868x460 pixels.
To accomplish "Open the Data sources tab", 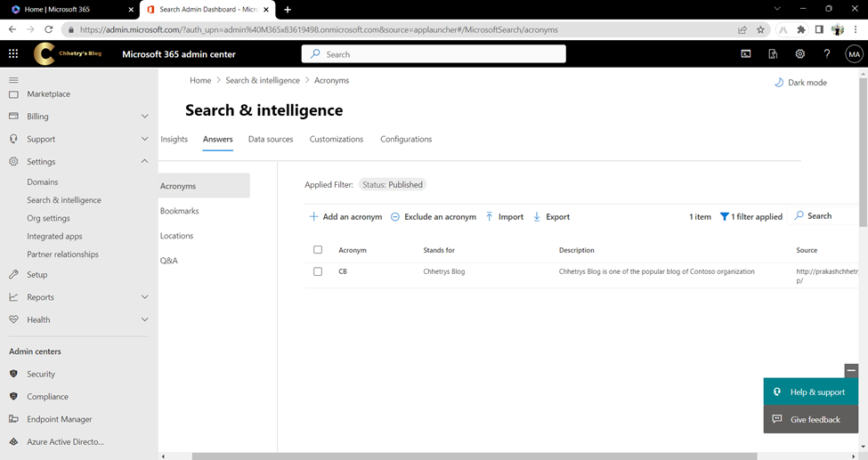I will coord(271,139).
